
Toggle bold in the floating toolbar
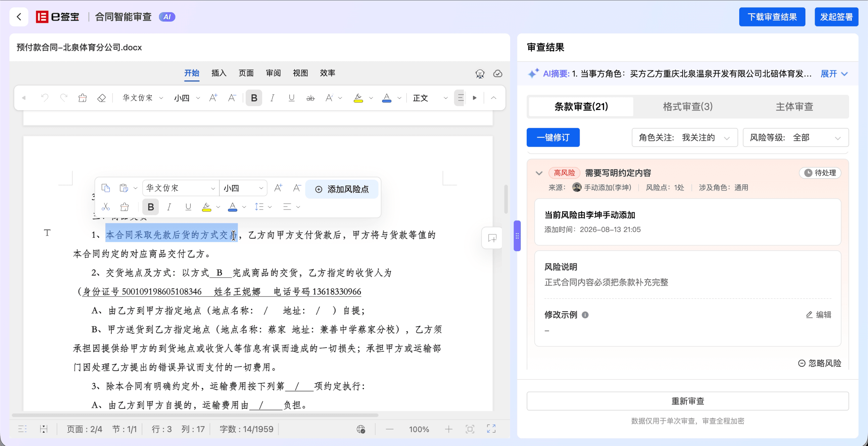[151, 206]
